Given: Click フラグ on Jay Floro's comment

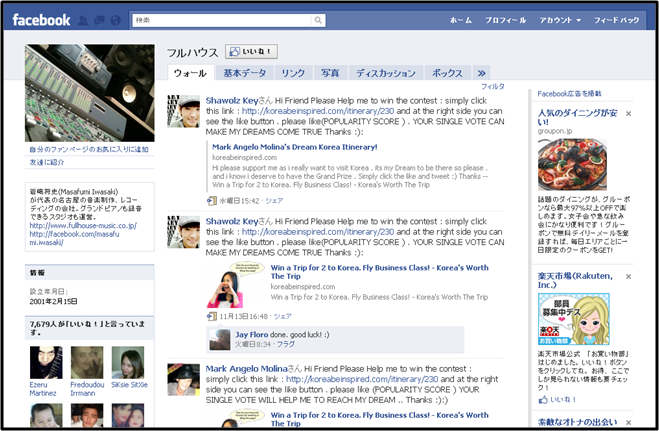Looking at the screenshot, I should click(x=286, y=344).
